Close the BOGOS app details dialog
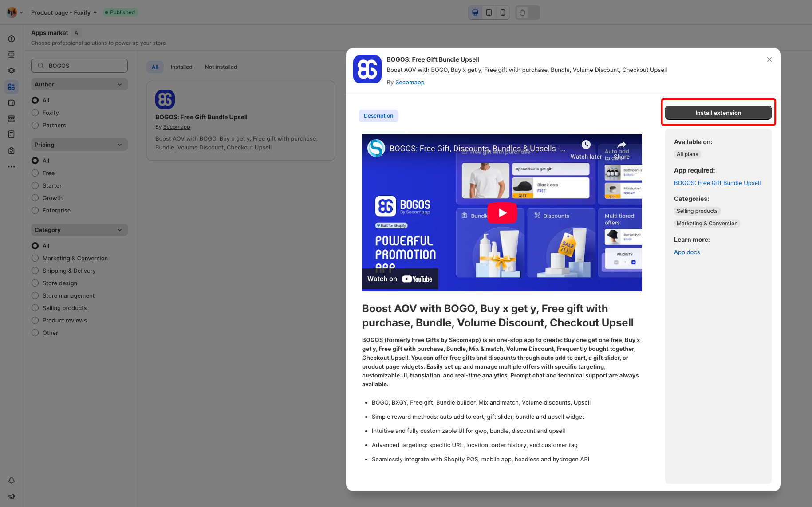The width and height of the screenshot is (812, 507). pyautogui.click(x=769, y=59)
